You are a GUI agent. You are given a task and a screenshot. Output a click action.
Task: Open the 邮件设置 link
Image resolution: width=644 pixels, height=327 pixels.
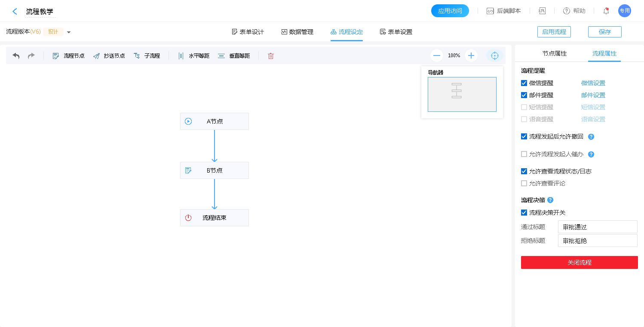593,95
